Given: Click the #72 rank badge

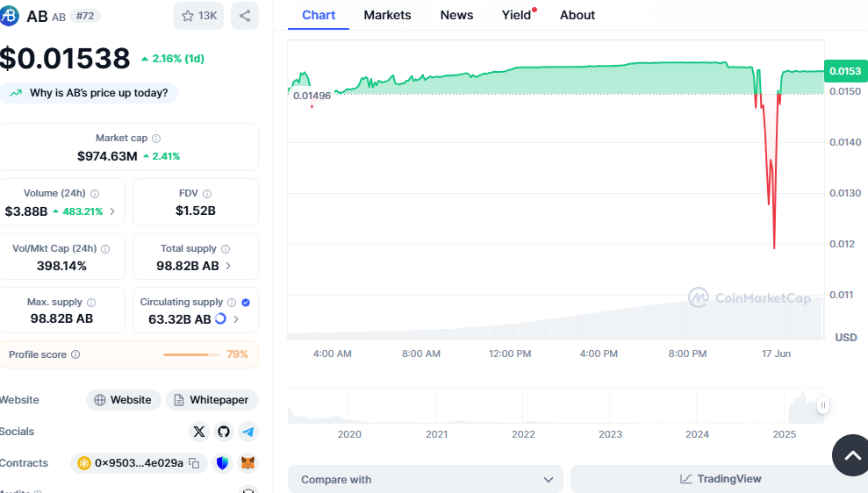Looking at the screenshot, I should (x=85, y=16).
